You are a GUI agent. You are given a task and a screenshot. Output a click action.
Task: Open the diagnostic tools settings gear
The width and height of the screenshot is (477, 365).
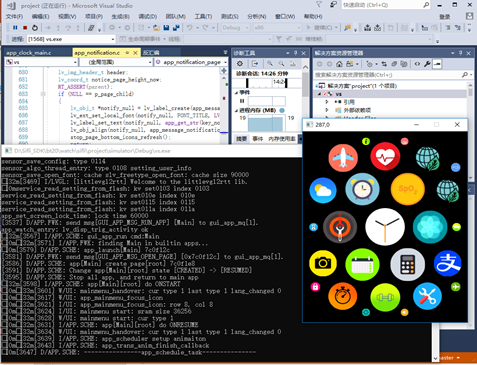tap(240, 63)
